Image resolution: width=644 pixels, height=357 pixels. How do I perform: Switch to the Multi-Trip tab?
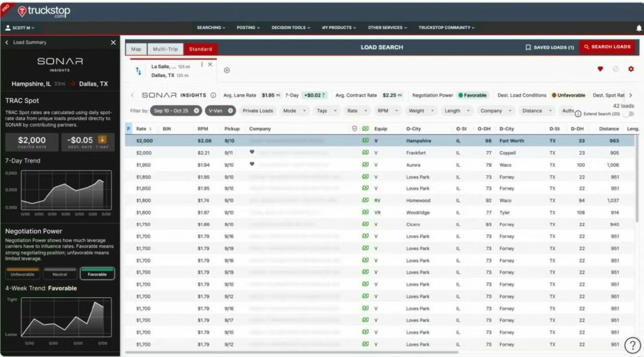(x=165, y=49)
